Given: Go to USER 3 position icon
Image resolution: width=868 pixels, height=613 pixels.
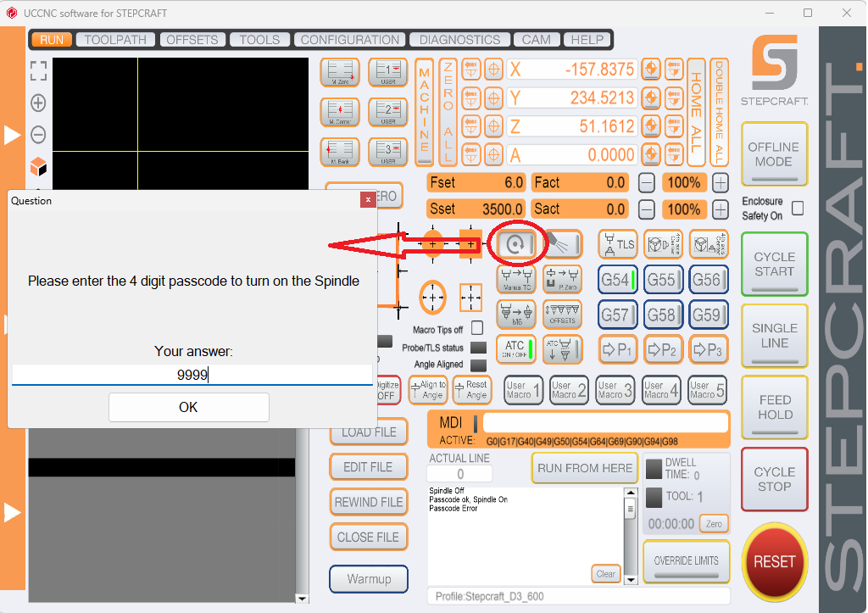Looking at the screenshot, I should click(x=388, y=152).
